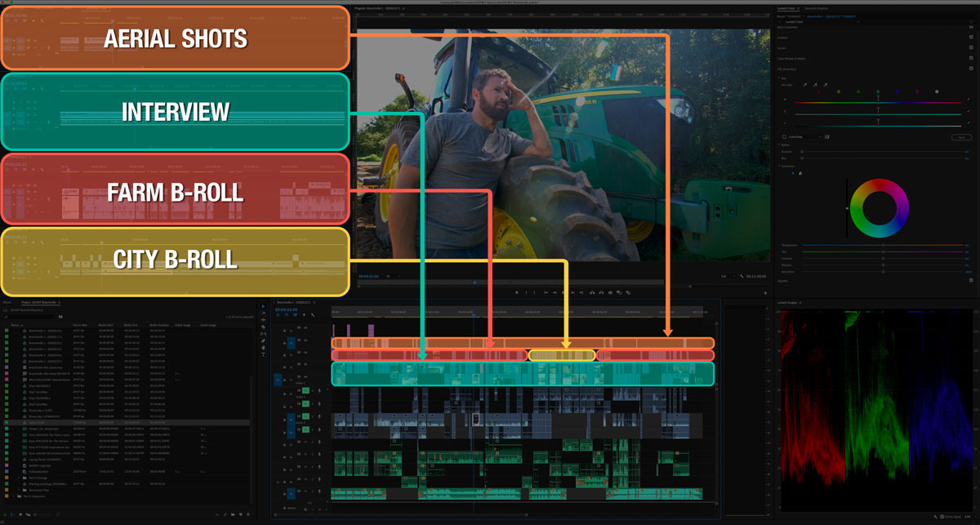Solo the Audio 3 track
Image resolution: width=980 pixels, height=525 pixels.
[x=312, y=416]
